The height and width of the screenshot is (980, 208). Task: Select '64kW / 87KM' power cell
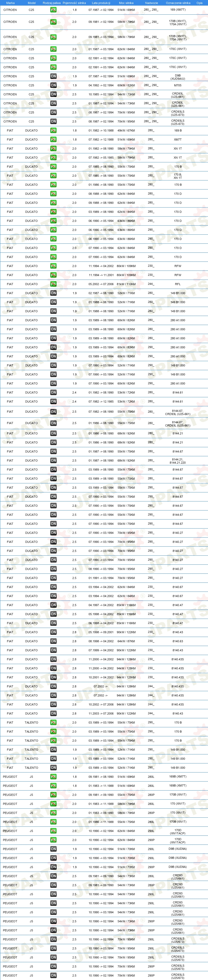(126, 641)
